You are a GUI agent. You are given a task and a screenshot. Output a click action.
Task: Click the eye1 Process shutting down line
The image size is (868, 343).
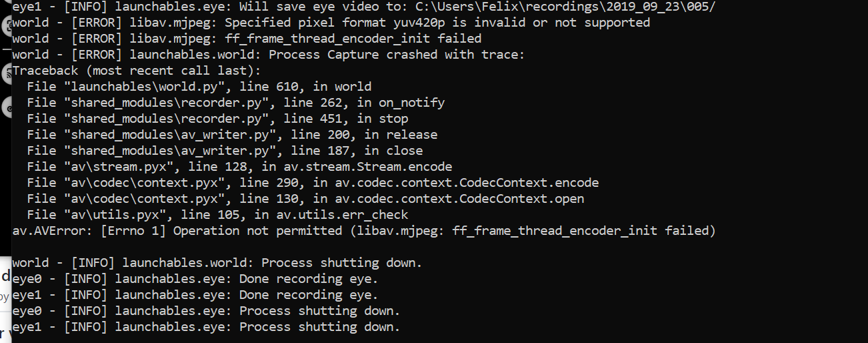[x=206, y=327]
